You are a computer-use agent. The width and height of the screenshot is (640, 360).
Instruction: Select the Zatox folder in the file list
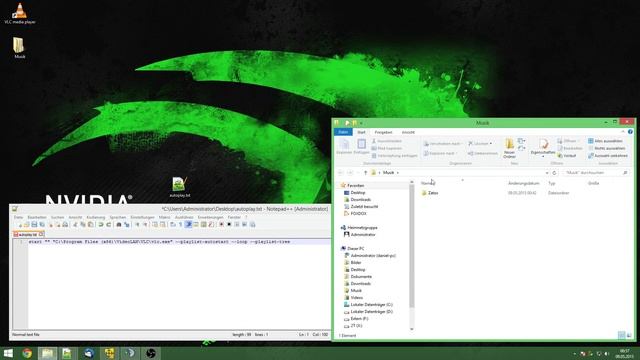click(430, 193)
